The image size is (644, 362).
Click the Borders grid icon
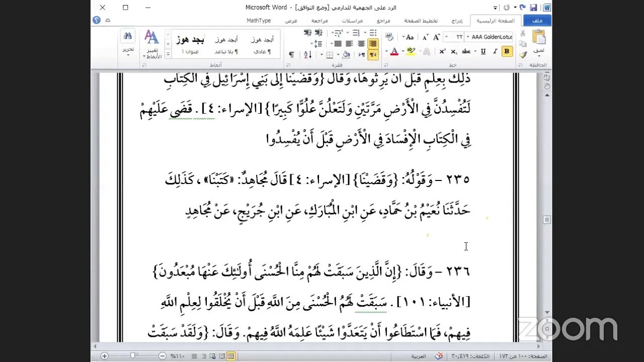pyautogui.click(x=330, y=55)
